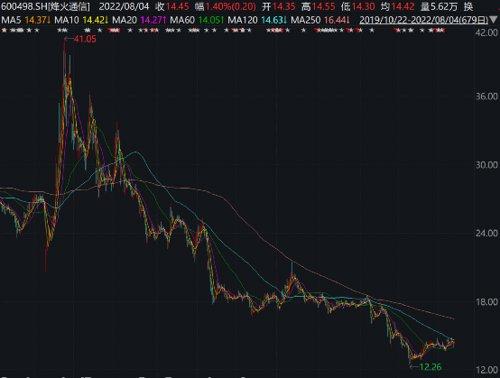This screenshot has height=378, width=500.
Task: Open the date range dropdown arrow
Action: click(494, 20)
